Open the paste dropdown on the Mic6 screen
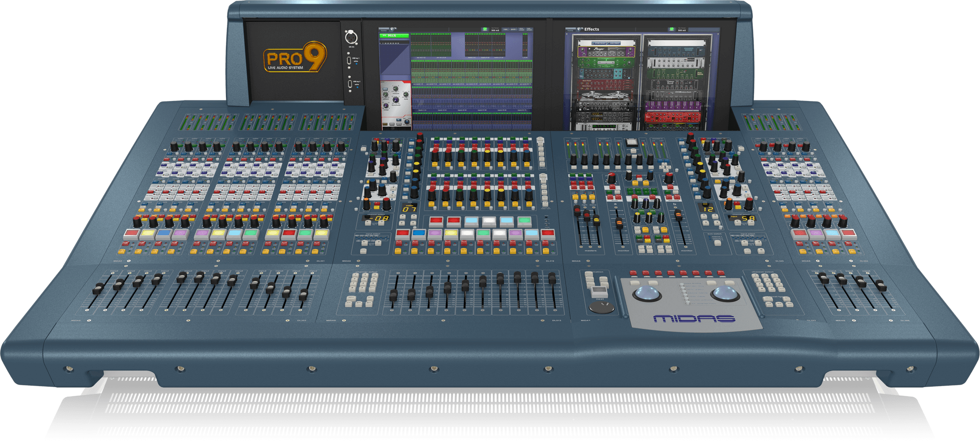This screenshot has width=980, height=442. [x=514, y=29]
